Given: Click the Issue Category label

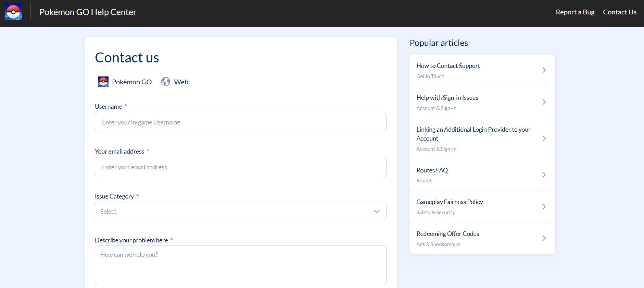Looking at the screenshot, I should (114, 196).
